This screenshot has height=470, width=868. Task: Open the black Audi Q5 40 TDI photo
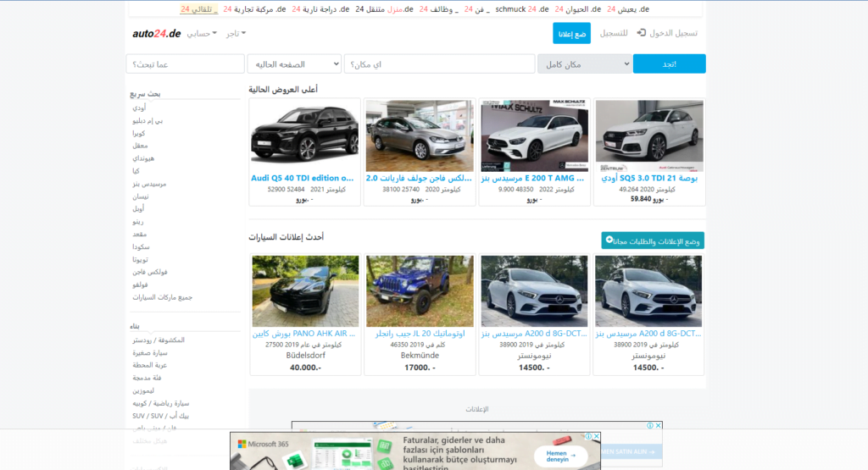[x=304, y=135]
